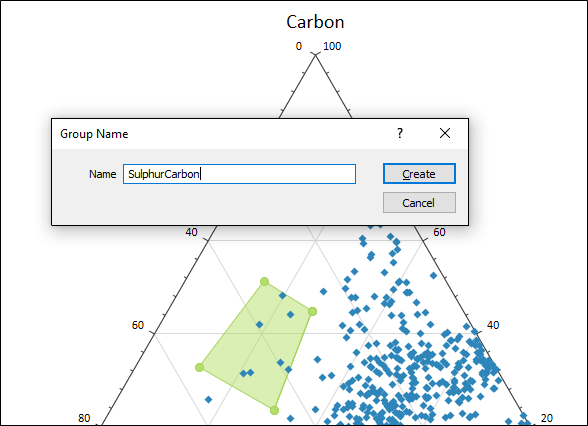
Task: Click the Carbon axis title
Action: click(315, 22)
